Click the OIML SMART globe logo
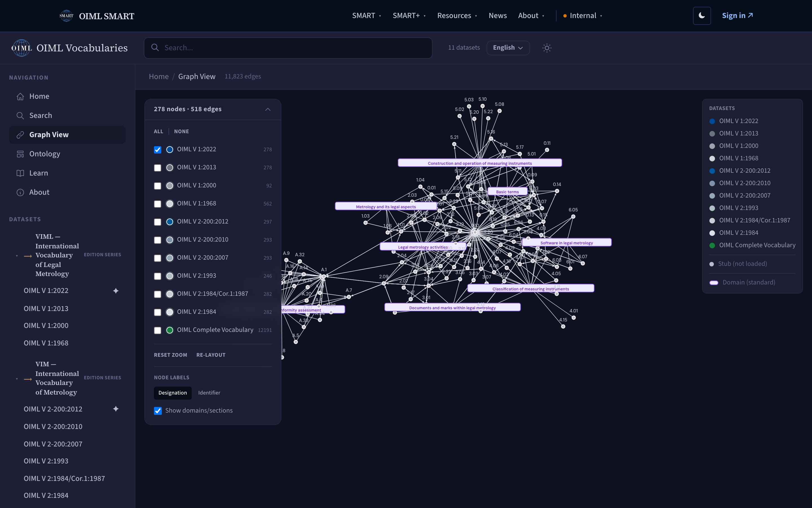This screenshot has height=508, width=812. pos(67,16)
